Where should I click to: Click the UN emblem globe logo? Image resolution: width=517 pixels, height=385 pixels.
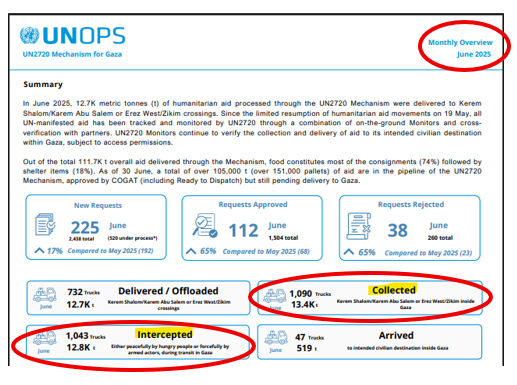point(29,35)
